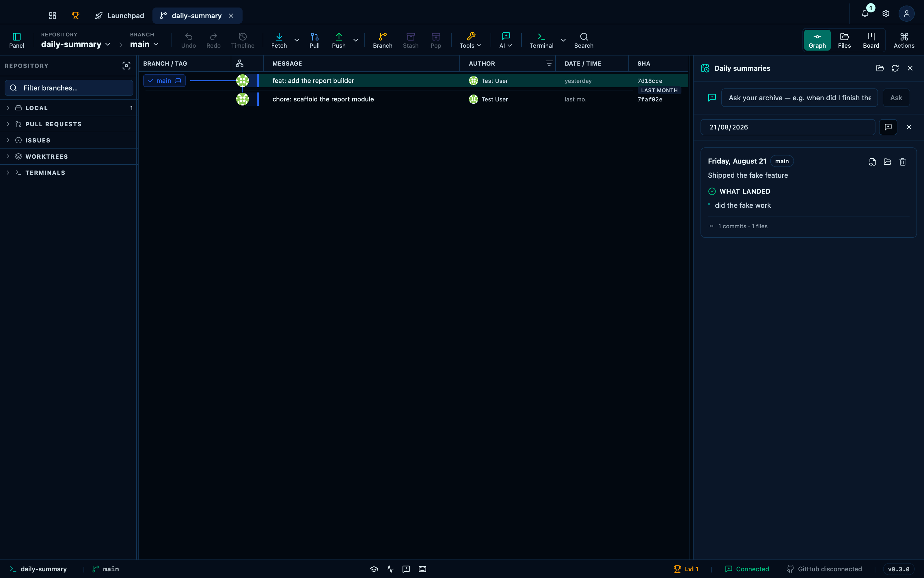Click the main badge on summary card

782,161
